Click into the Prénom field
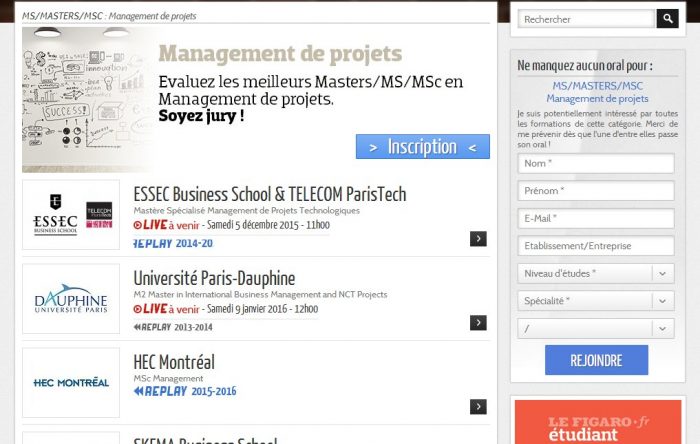The image size is (700, 444). click(596, 191)
